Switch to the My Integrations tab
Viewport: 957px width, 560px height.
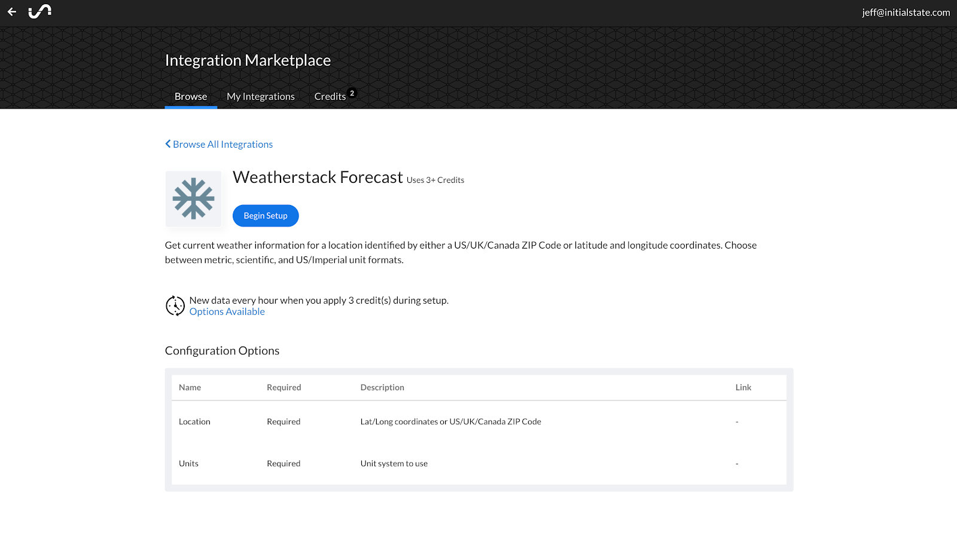(261, 96)
